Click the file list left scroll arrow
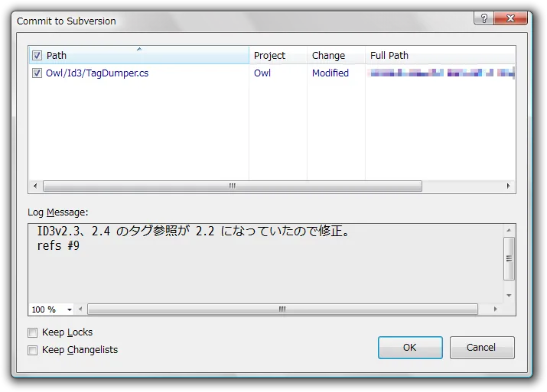This screenshot has width=547, height=392. (35, 186)
